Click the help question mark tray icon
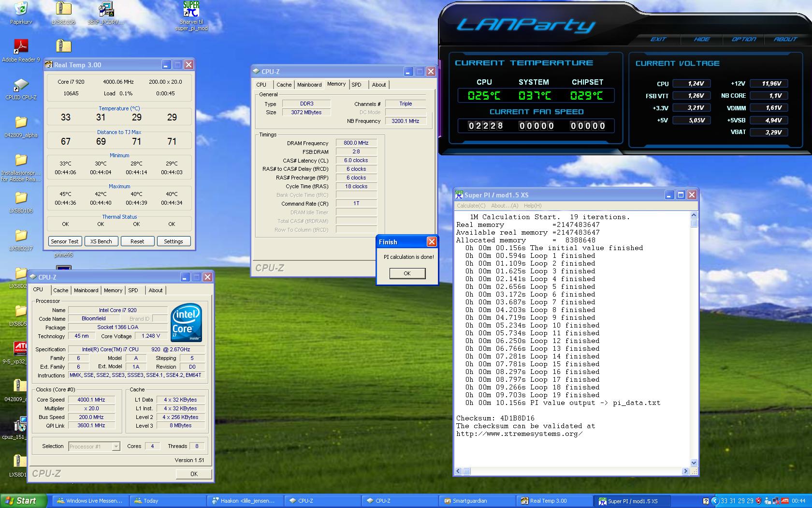Image resolution: width=812 pixels, height=508 pixels. click(706, 501)
